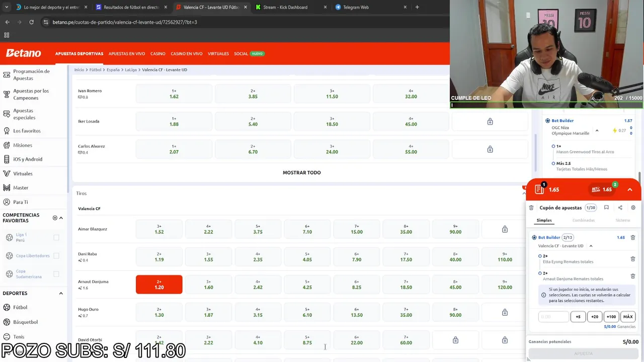
Task: Remove Etta Eyong Remates totales selection
Action: click(x=633, y=259)
